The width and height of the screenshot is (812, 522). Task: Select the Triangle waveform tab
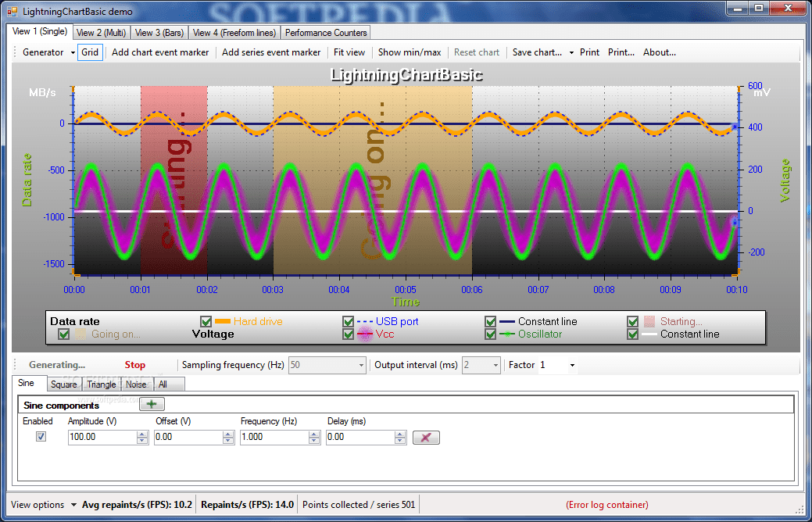[102, 384]
